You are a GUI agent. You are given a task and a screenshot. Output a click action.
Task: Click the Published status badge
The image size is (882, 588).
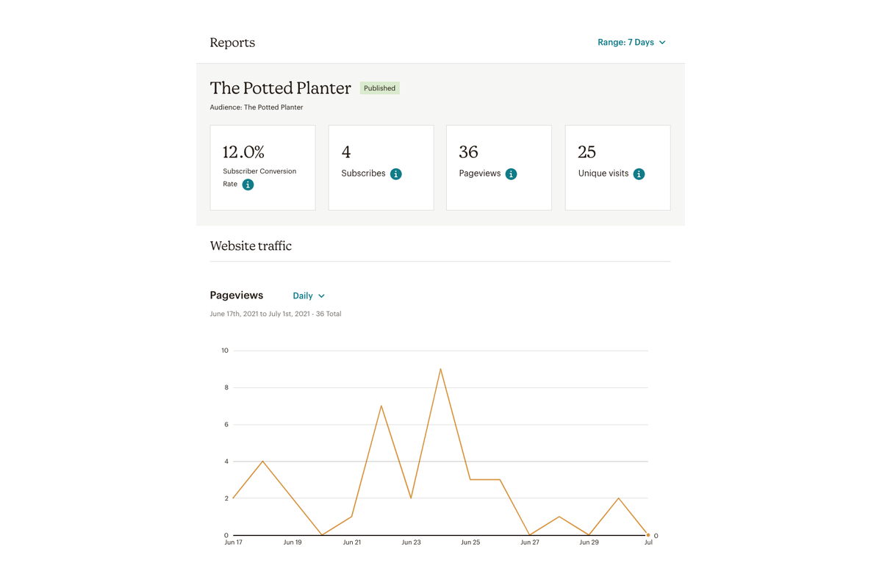[x=380, y=88]
